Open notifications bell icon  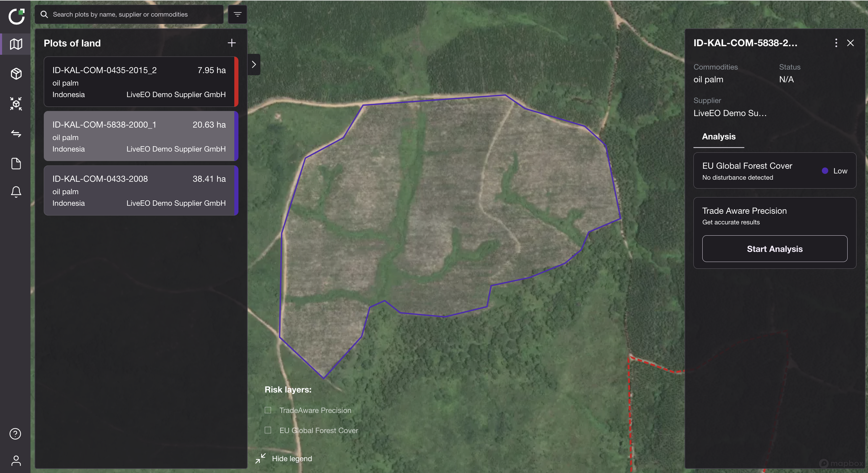tap(16, 192)
